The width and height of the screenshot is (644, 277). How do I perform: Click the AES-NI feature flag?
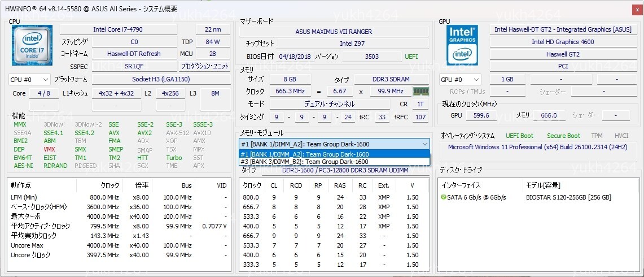(23, 166)
